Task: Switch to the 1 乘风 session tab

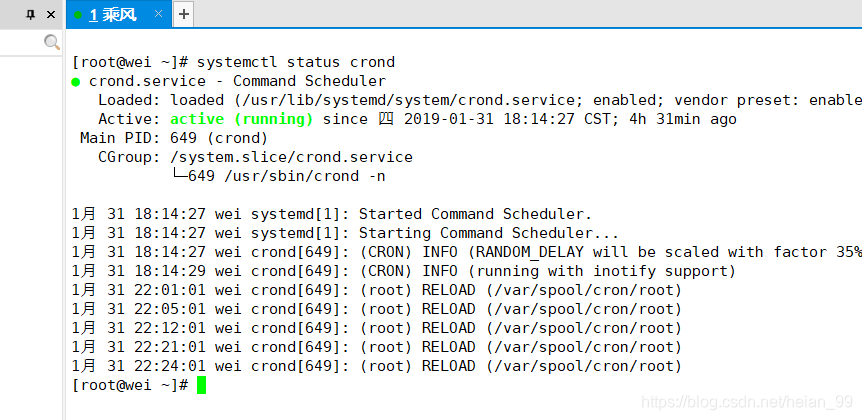Action: [x=113, y=15]
